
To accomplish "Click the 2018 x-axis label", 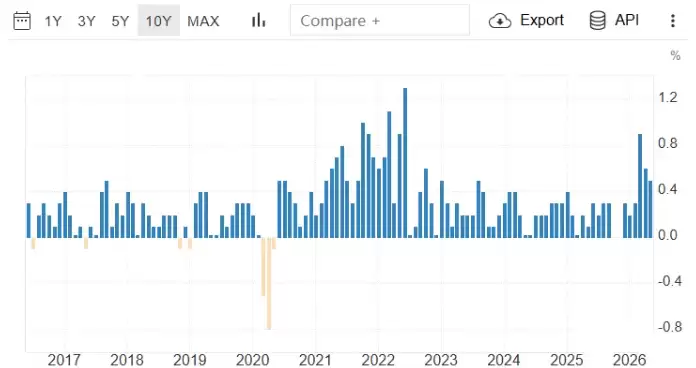I will (x=127, y=360).
